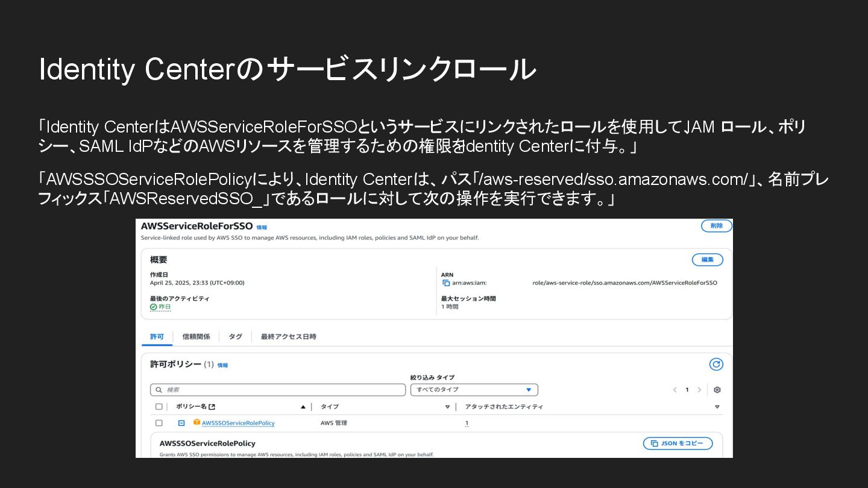This screenshot has width=868, height=488.
Task: Switch to the 許可 tab
Action: click(157, 336)
